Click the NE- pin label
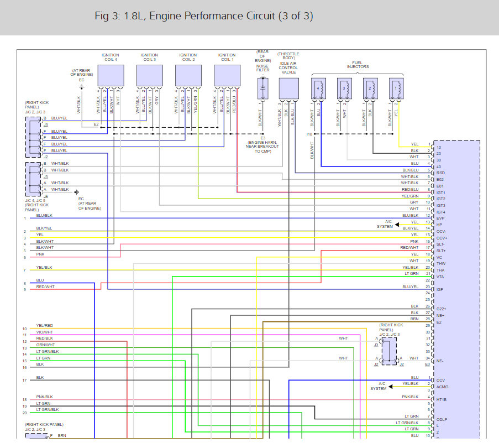Viewport: 499px width, 448px height. pyautogui.click(x=440, y=361)
